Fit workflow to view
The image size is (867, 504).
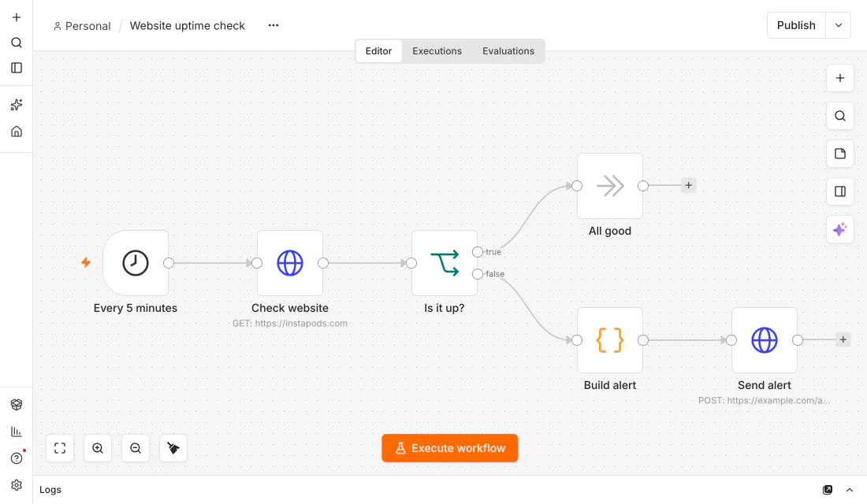click(60, 448)
